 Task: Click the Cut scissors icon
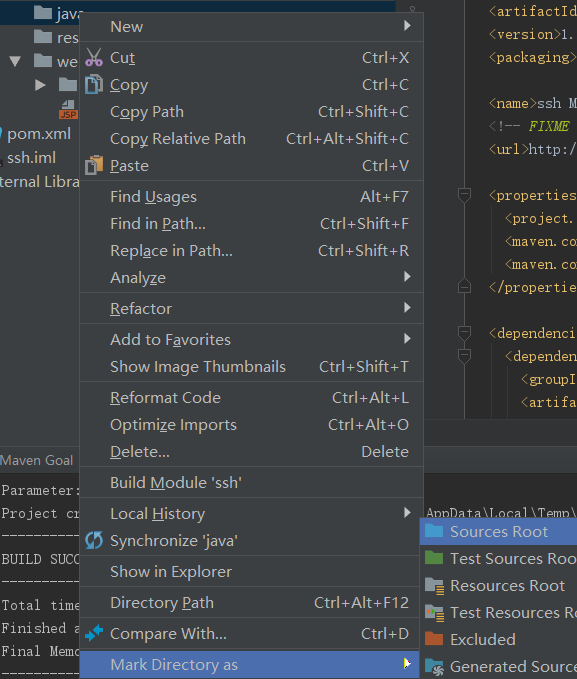point(94,58)
